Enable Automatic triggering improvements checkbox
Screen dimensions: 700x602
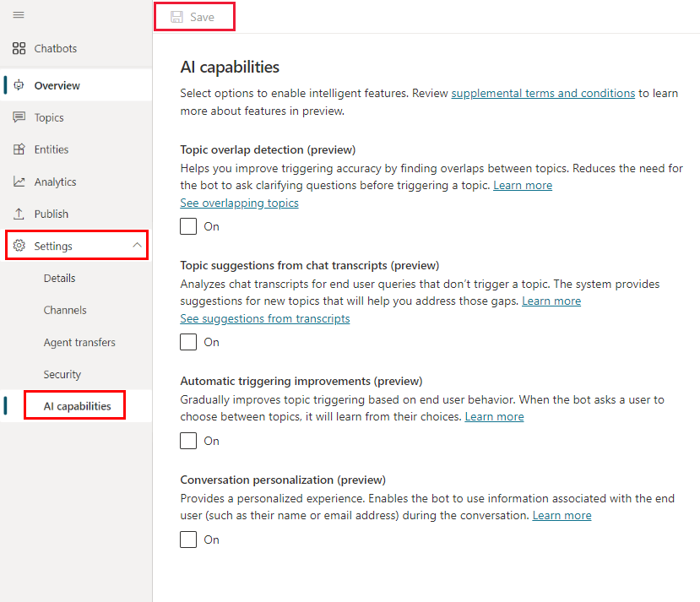point(188,441)
